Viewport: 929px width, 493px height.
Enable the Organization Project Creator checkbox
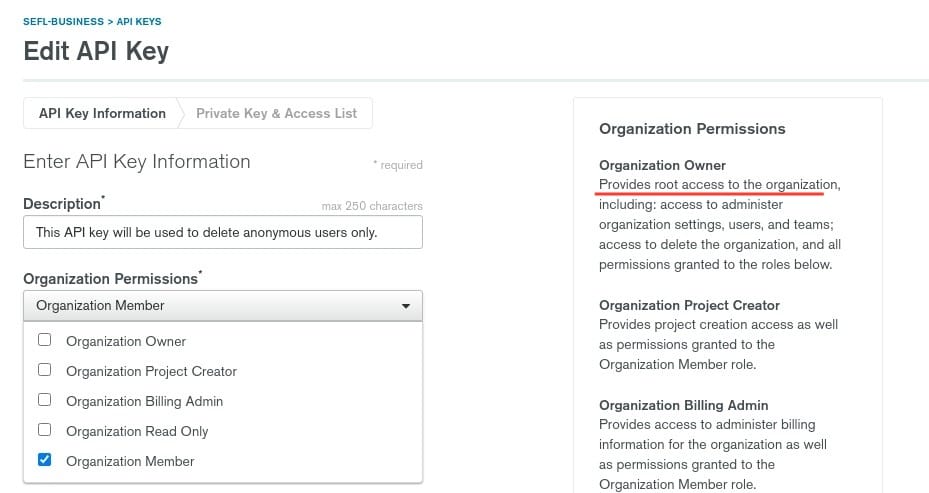pyautogui.click(x=44, y=370)
